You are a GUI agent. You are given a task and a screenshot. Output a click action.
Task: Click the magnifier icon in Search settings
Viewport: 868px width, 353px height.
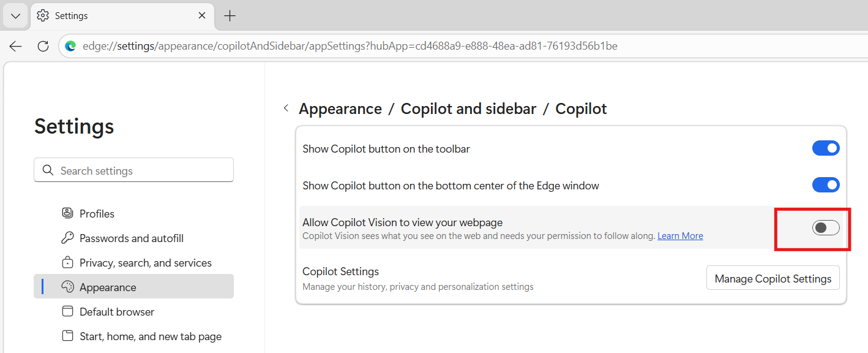point(48,170)
